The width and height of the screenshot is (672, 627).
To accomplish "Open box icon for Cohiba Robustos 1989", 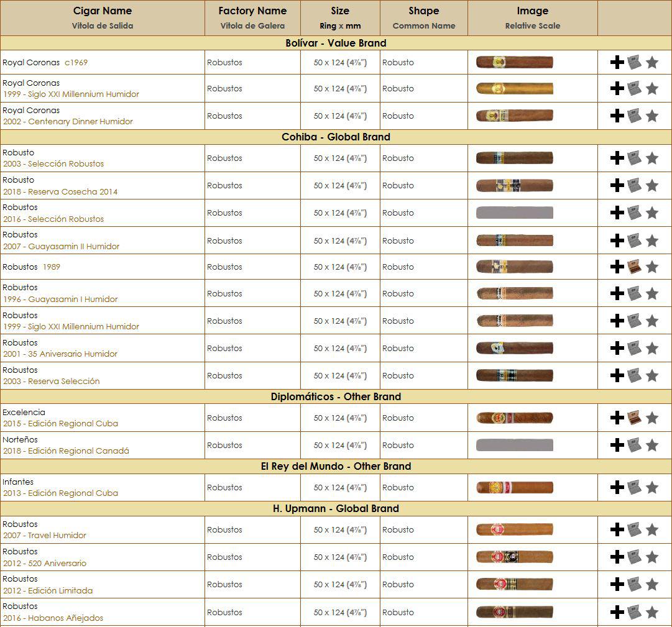I will pyautogui.click(x=634, y=267).
